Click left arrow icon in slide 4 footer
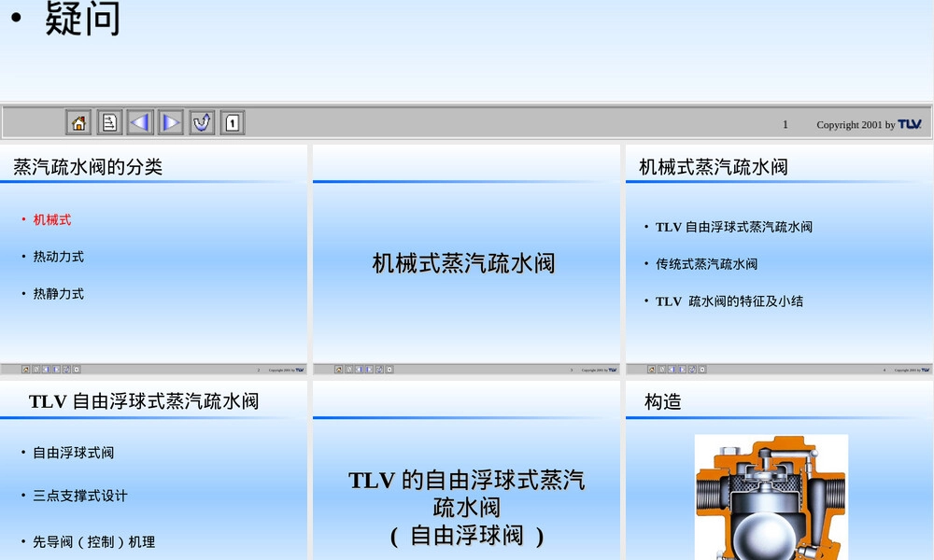This screenshot has width=934, height=560. (x=672, y=370)
